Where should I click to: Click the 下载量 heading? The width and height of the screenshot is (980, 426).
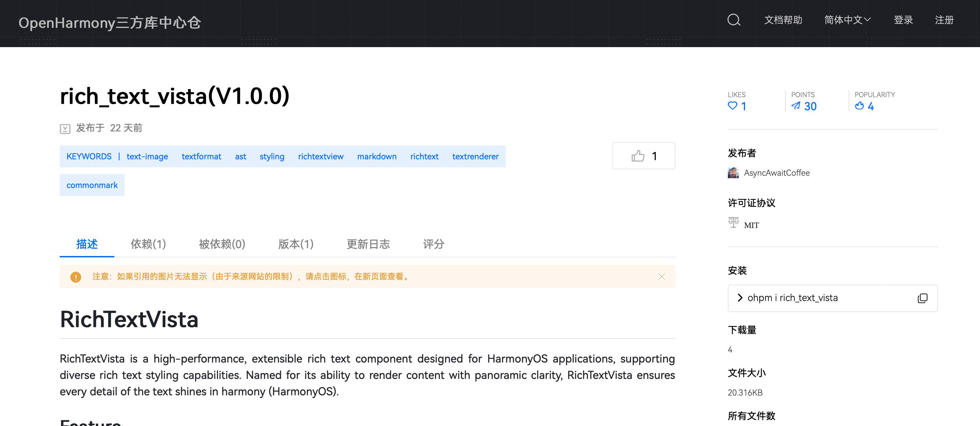pos(742,330)
